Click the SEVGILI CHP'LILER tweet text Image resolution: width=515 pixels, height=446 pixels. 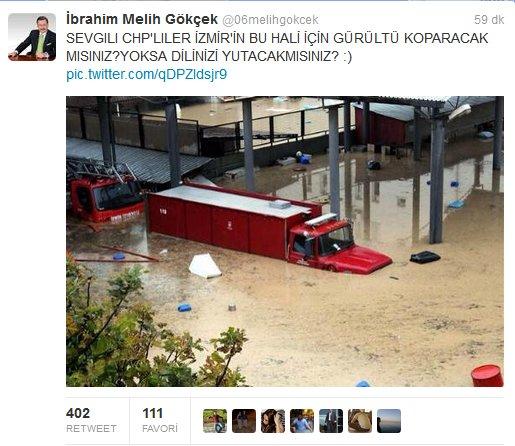tap(277, 47)
